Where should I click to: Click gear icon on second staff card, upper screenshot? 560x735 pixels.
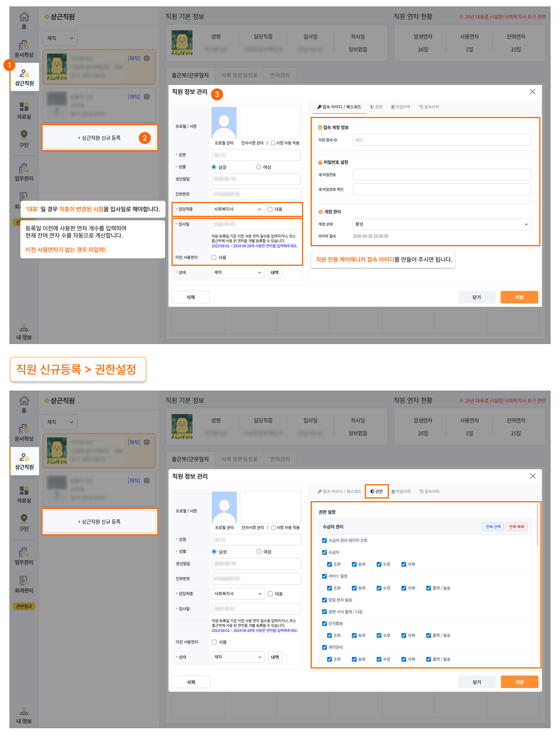pyautogui.click(x=147, y=97)
